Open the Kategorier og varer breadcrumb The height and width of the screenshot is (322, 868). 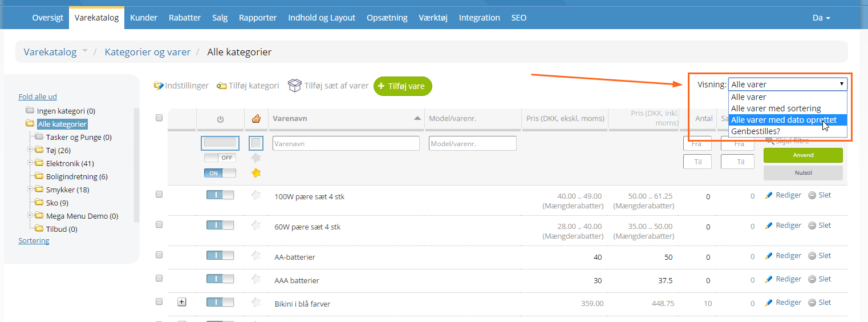tap(148, 52)
